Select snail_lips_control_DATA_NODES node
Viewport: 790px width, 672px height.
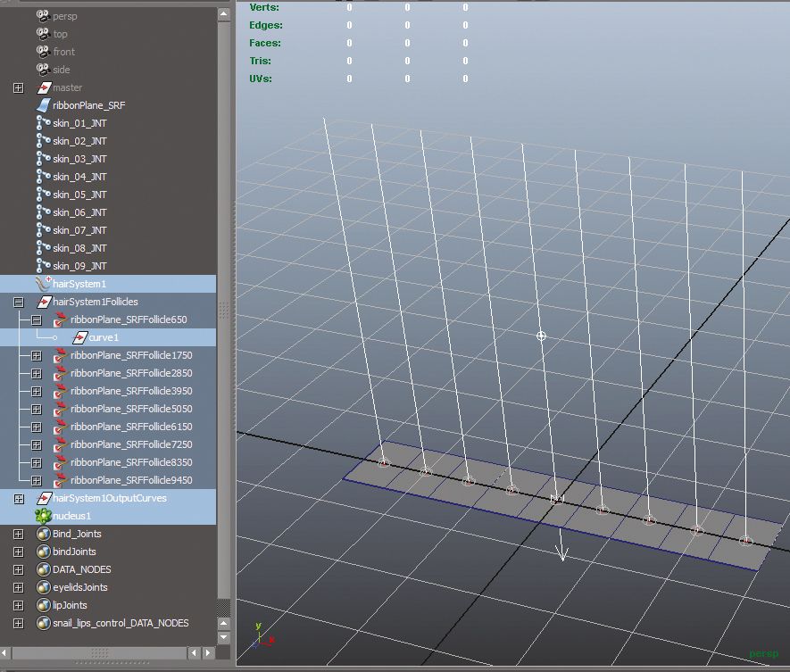pyautogui.click(x=120, y=622)
